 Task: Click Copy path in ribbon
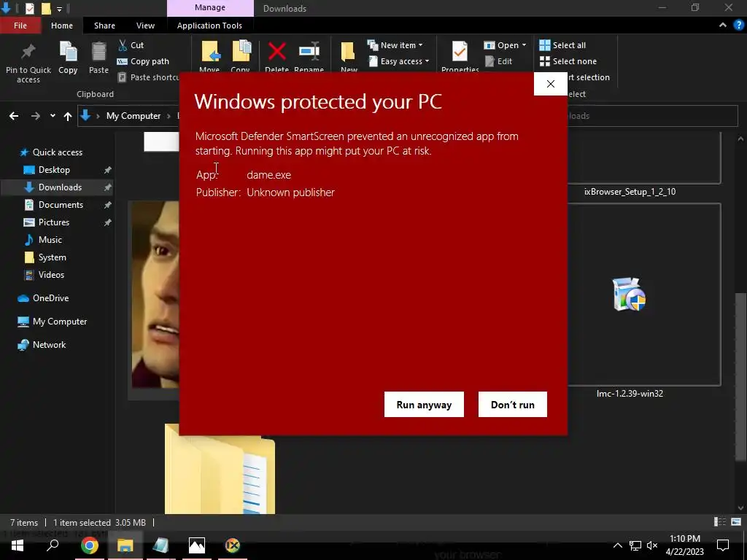click(143, 61)
